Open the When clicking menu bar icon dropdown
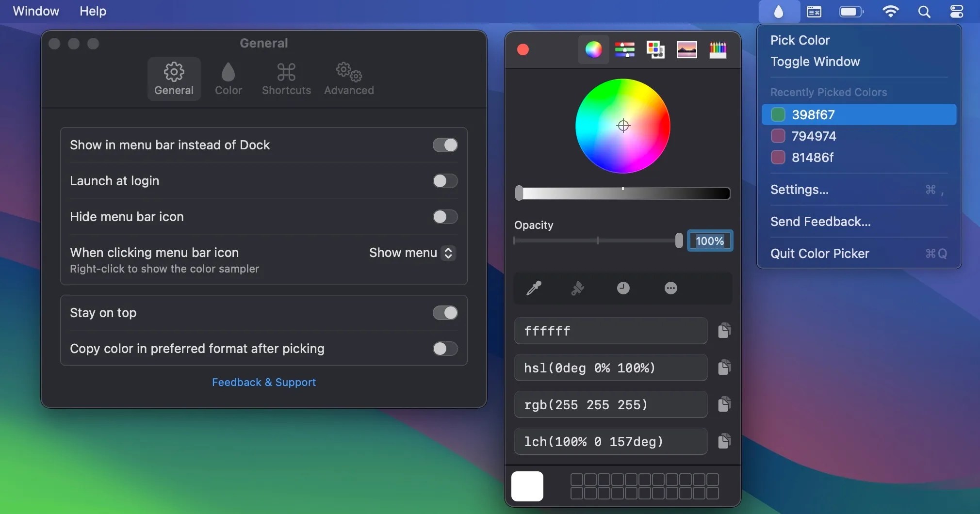This screenshot has height=514, width=980. tap(410, 253)
